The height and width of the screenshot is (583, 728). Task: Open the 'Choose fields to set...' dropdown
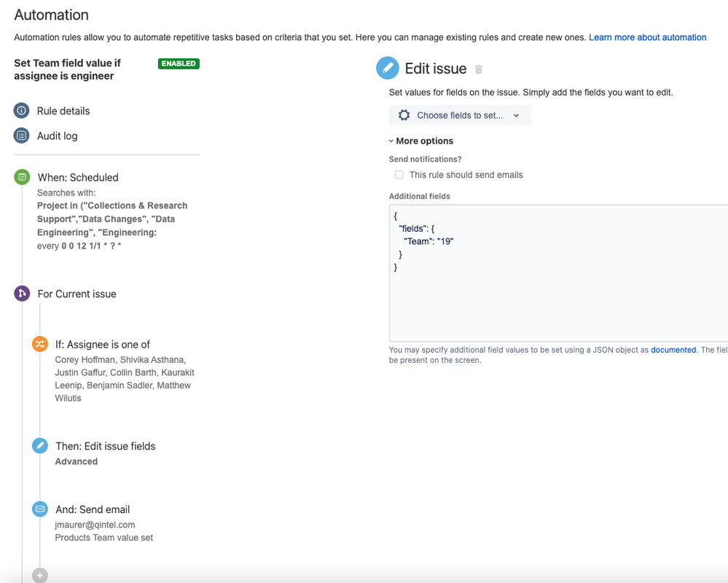460,115
